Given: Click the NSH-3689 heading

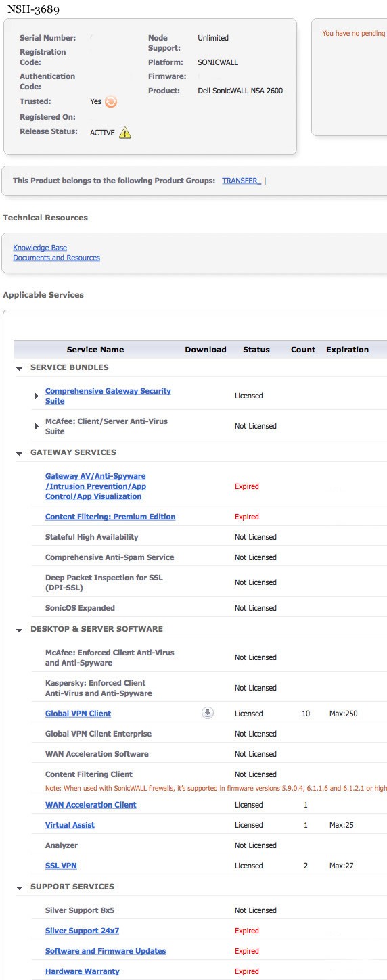Looking at the screenshot, I should (x=33, y=9).
